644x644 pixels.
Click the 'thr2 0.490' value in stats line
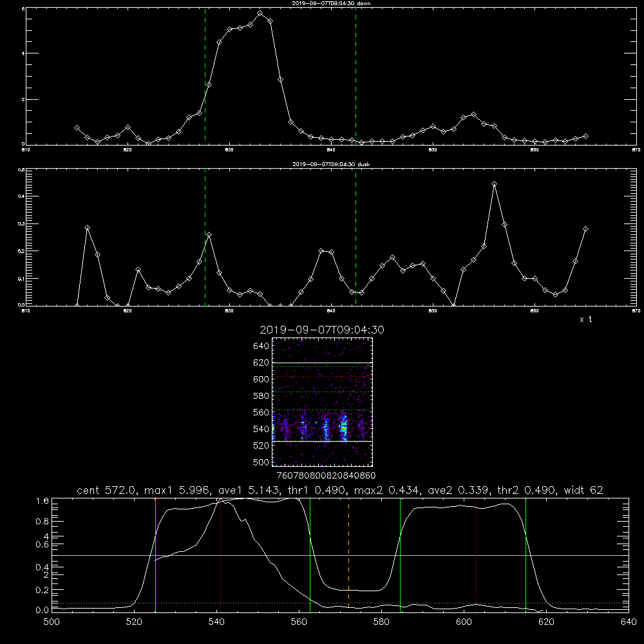click(x=527, y=490)
